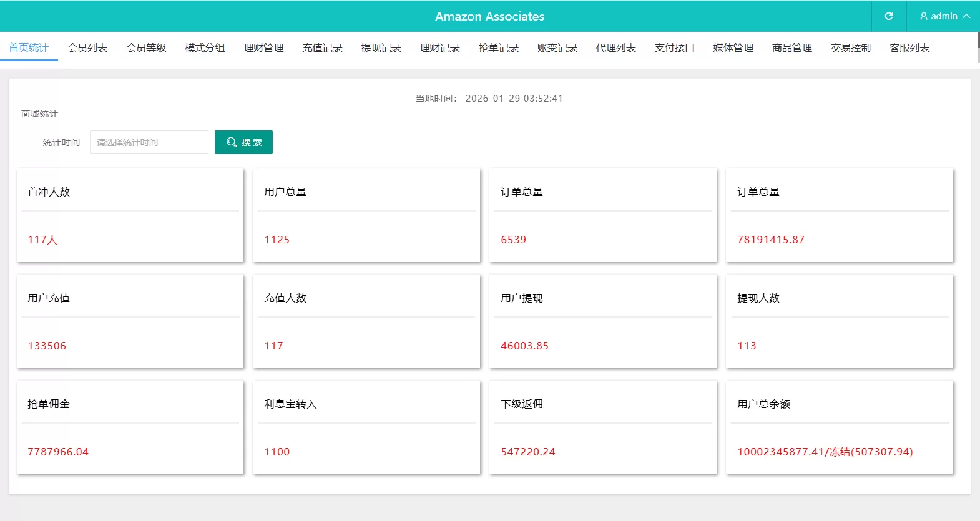Switch to the 首页统计 tab
This screenshot has height=521, width=980.
(x=29, y=48)
